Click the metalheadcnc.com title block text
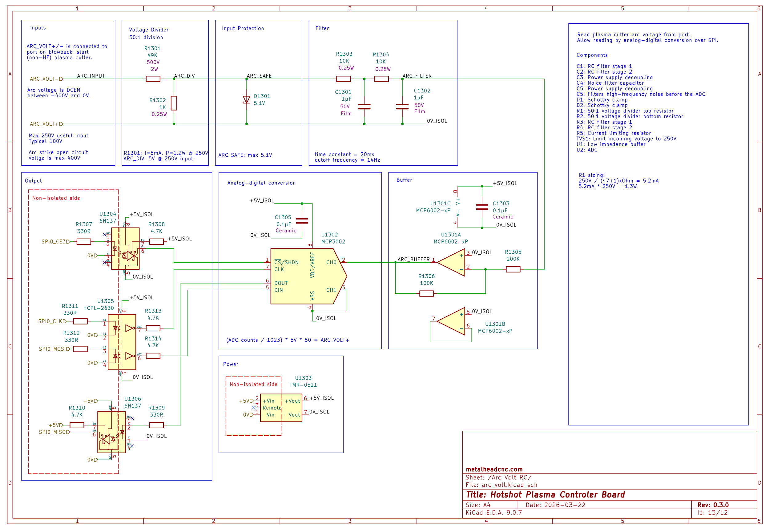The height and width of the screenshot is (532, 769). (x=494, y=469)
